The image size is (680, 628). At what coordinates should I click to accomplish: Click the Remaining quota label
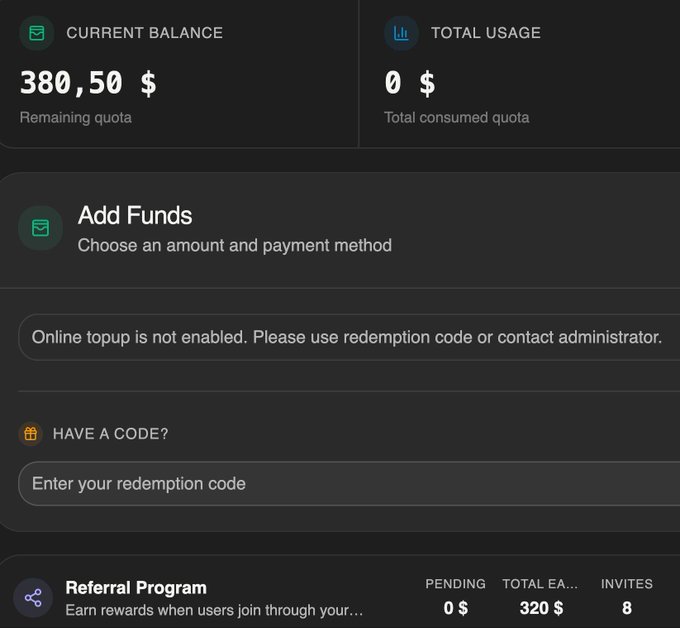point(75,118)
